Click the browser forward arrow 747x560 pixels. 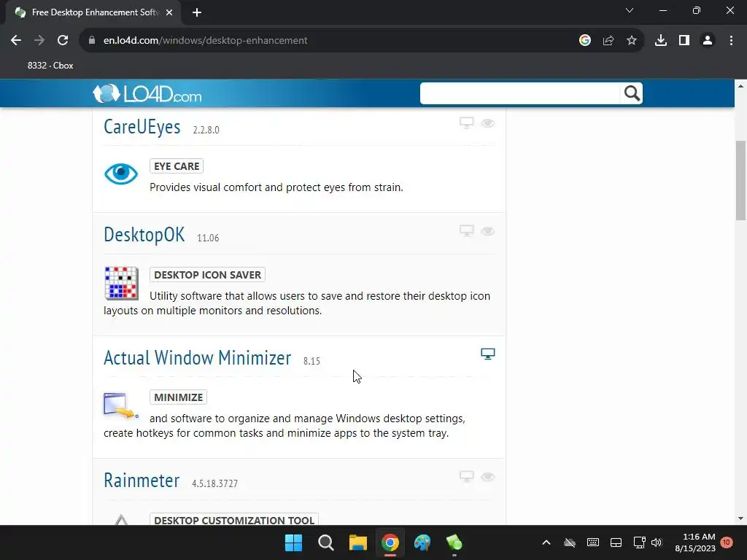pos(39,41)
